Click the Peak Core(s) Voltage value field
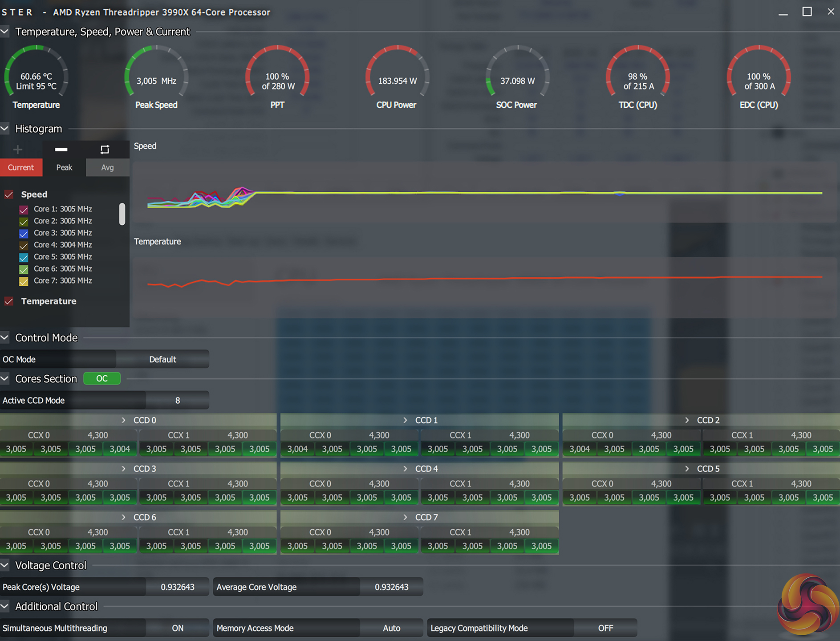This screenshot has width=840, height=641. [177, 587]
